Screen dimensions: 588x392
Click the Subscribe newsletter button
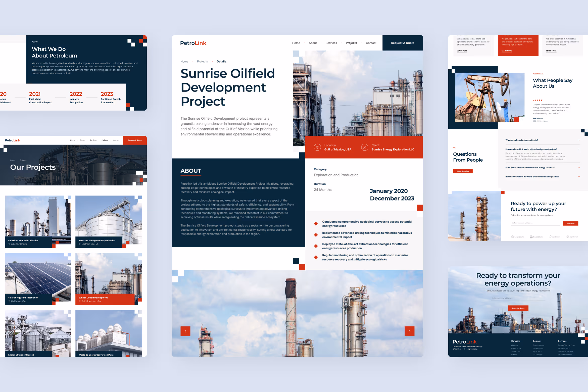pyautogui.click(x=570, y=223)
